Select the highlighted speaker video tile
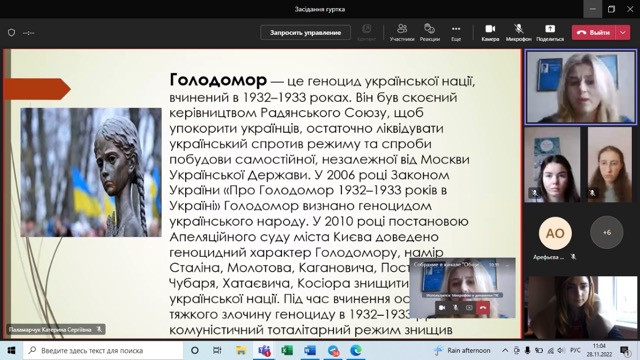 [580, 87]
